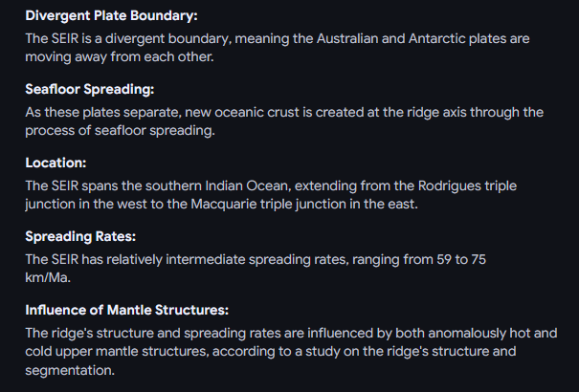Click the "Influence of Mantle Structures:" heading
579x392 pixels.
[127, 310]
